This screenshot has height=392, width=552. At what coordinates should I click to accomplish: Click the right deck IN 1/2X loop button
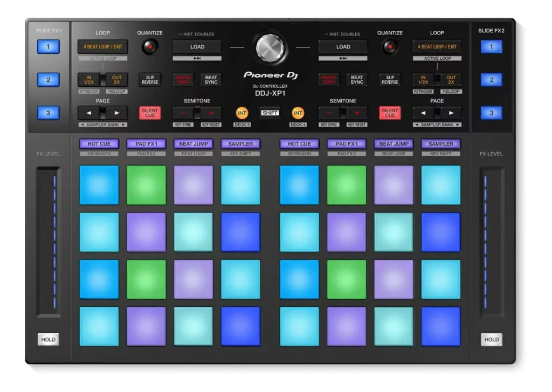(423, 80)
